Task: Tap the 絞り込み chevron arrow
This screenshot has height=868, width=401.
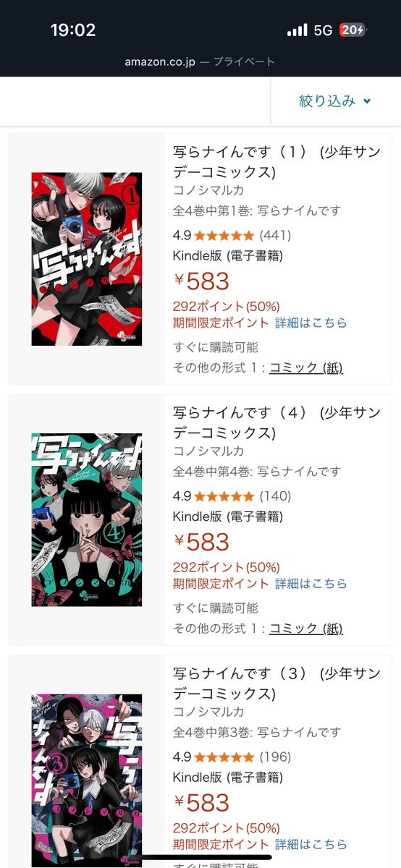Action: coord(367,102)
